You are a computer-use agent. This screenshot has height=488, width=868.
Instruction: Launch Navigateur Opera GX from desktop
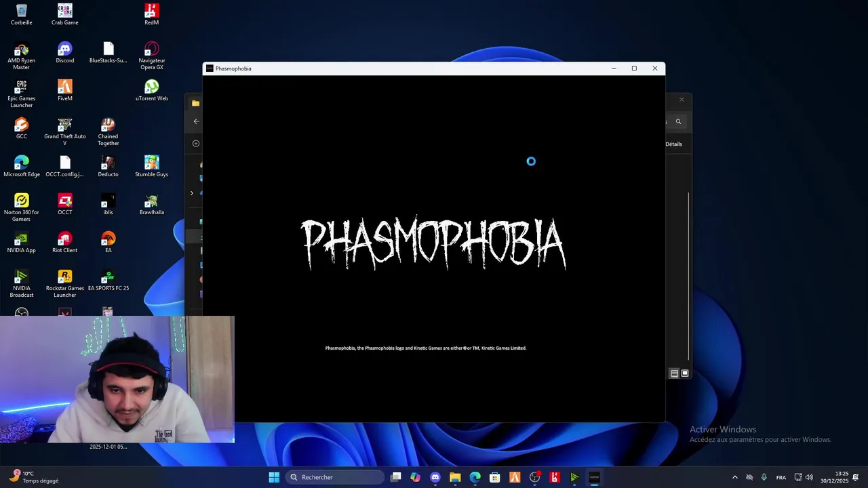point(151,56)
